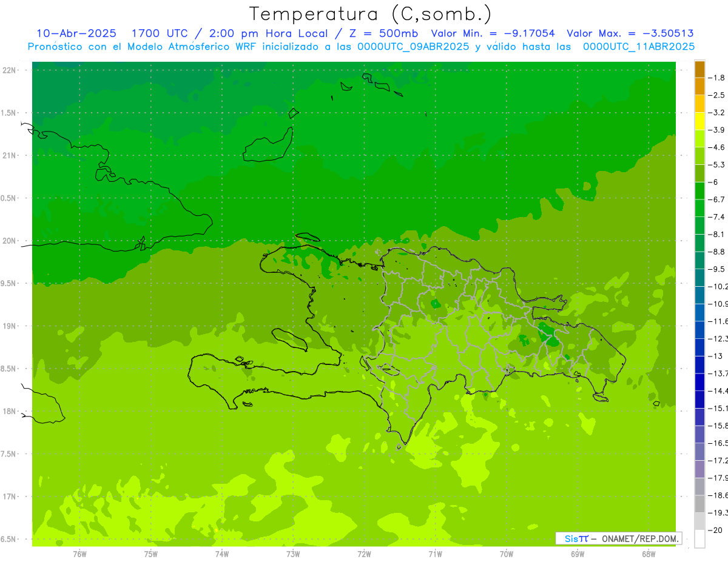Click the -3.9 colorbar label

tap(717, 130)
